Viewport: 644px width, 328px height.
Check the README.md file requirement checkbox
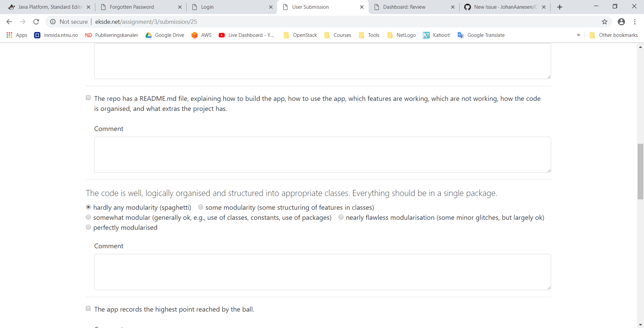[88, 97]
